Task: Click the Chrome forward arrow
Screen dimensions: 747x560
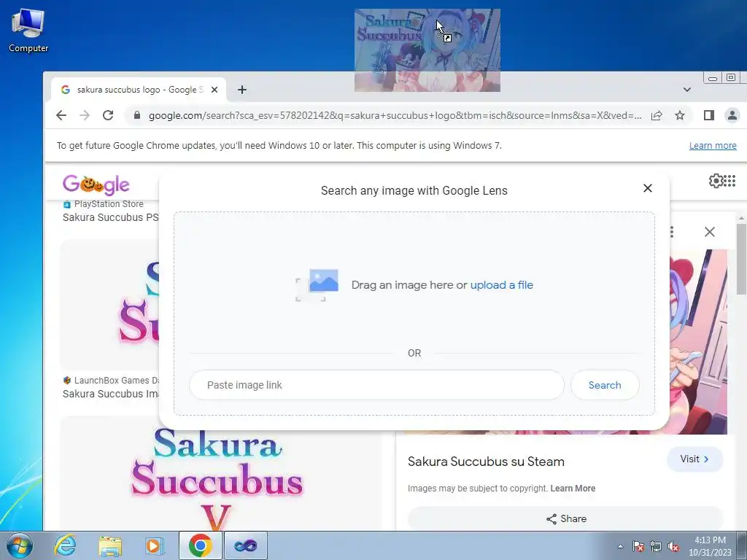Action: point(85,115)
